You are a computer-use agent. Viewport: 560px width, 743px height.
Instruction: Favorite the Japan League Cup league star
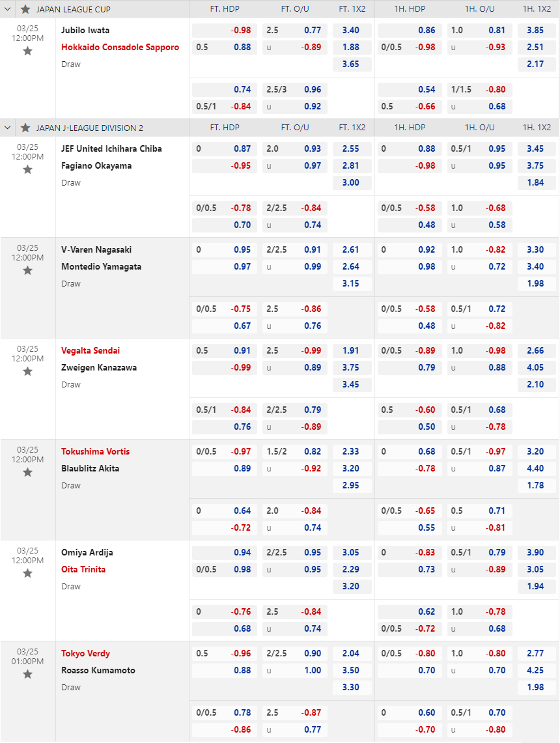[25, 9]
